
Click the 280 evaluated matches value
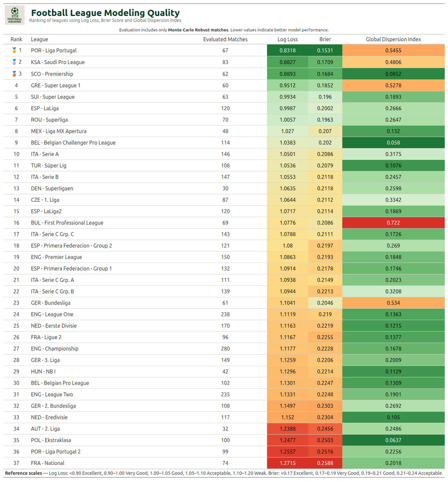tap(225, 349)
